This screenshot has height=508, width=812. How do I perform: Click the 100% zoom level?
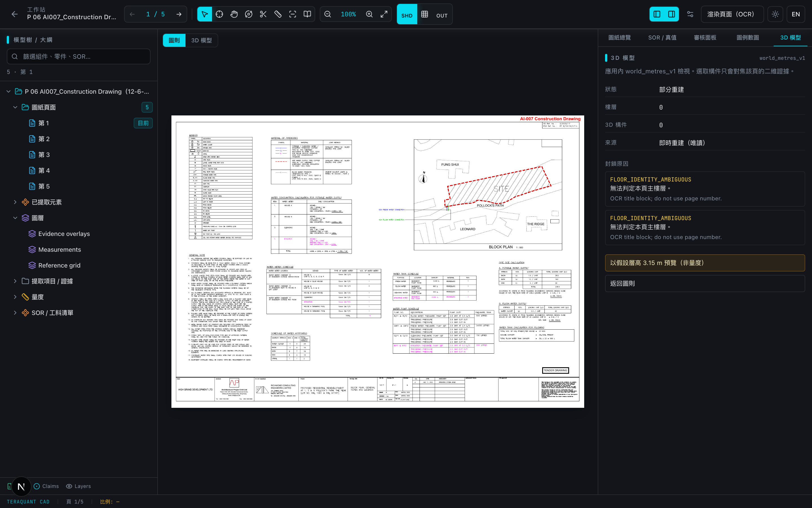pyautogui.click(x=348, y=14)
